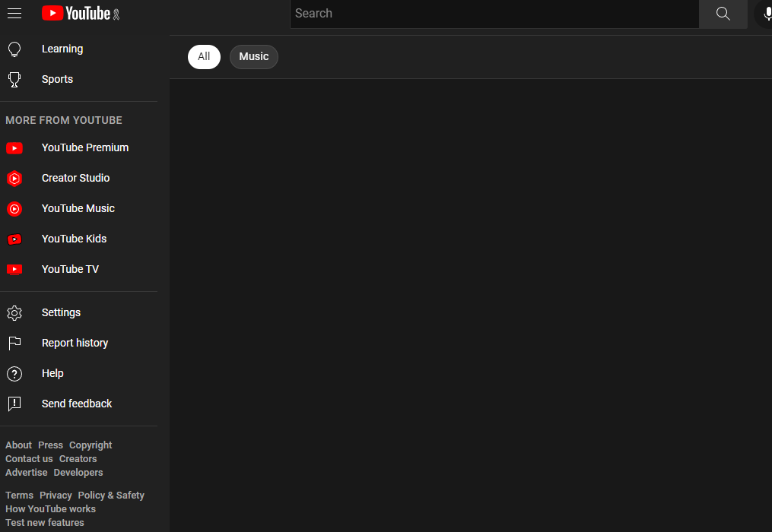Click the Contact us link
Viewport: 772px width, 532px height.
click(29, 459)
